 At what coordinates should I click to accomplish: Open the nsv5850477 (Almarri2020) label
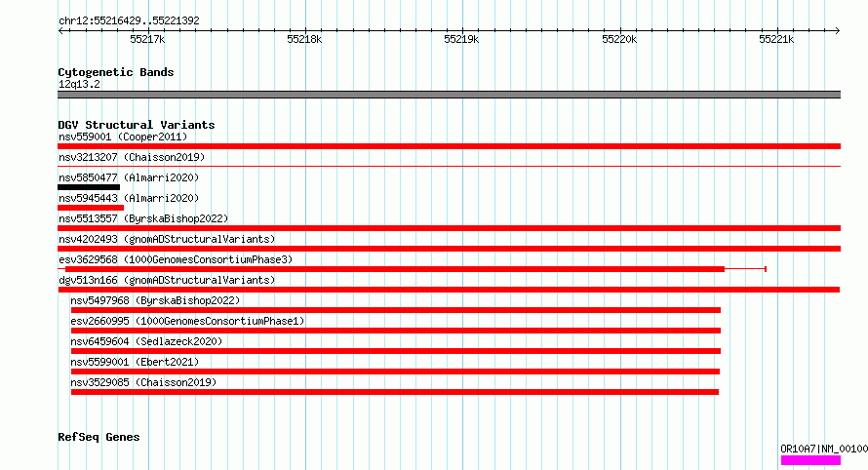click(129, 177)
